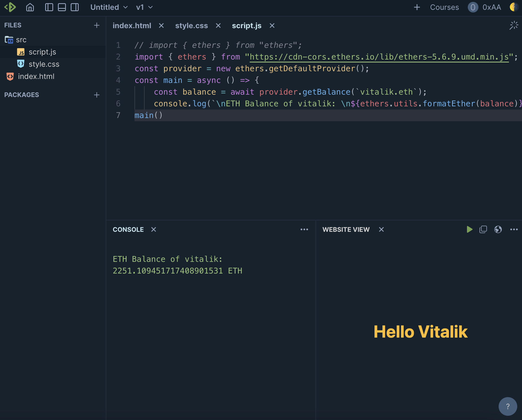
Task: Click the home icon in top bar
Action: tap(30, 7)
